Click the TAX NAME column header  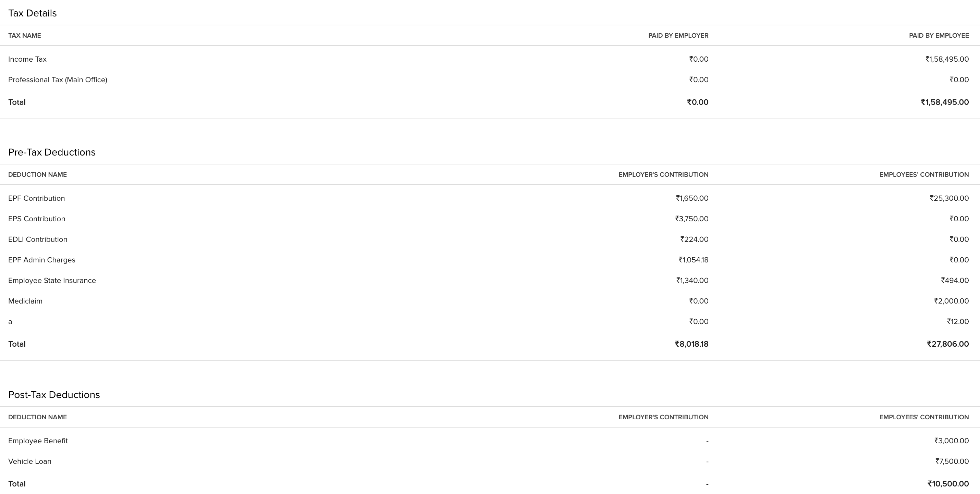tap(24, 36)
